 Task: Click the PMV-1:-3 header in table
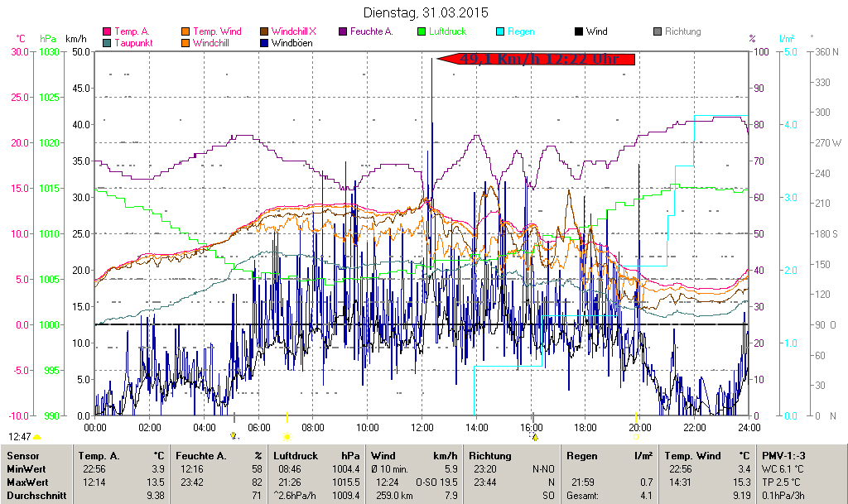point(783,455)
